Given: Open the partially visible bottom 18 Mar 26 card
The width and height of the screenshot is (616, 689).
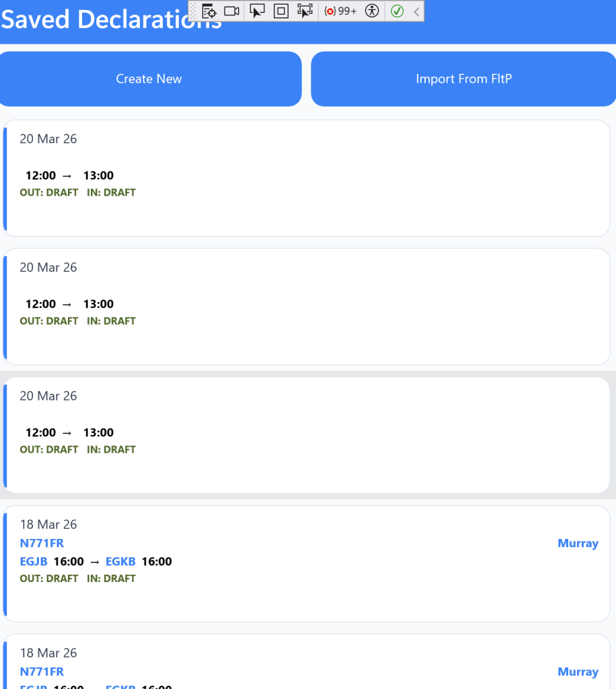Looking at the screenshot, I should coord(307,661).
